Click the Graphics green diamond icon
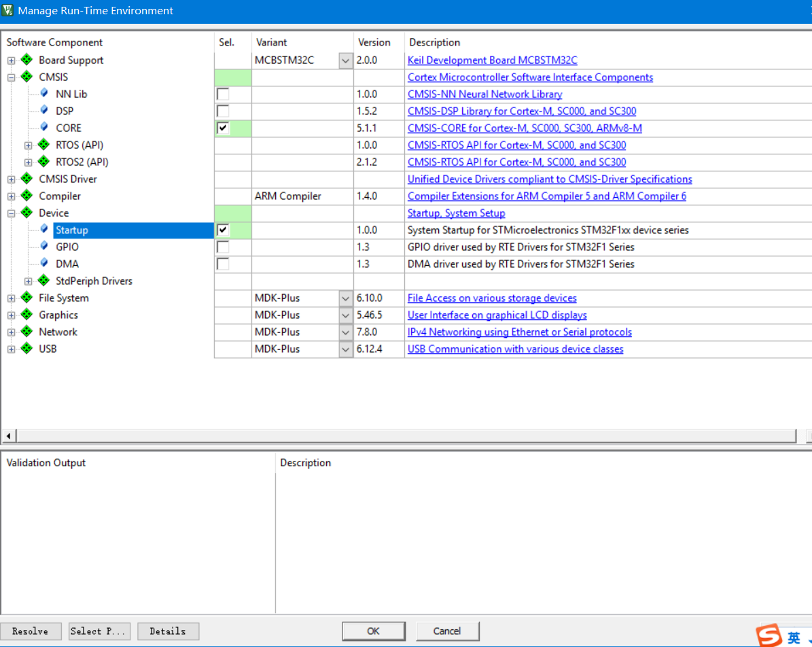Screen dimensions: 812x647 (27, 315)
